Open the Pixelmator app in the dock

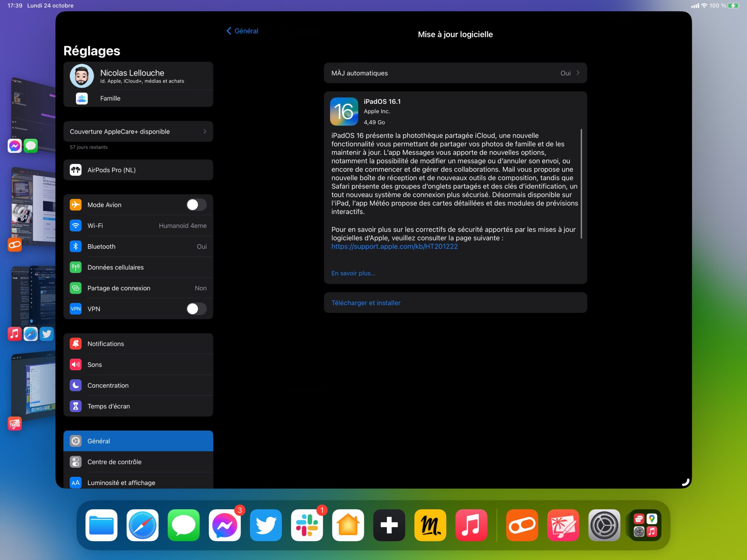pos(563,525)
